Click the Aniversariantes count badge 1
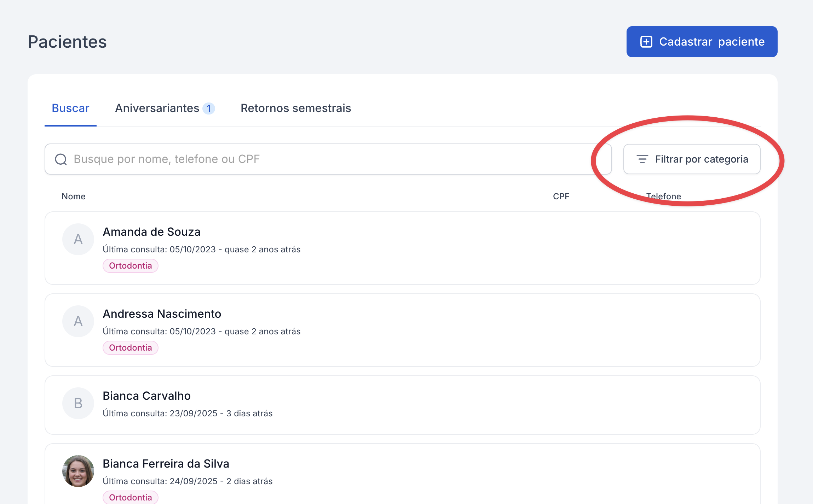Viewport: 813px width, 504px height. (x=209, y=109)
